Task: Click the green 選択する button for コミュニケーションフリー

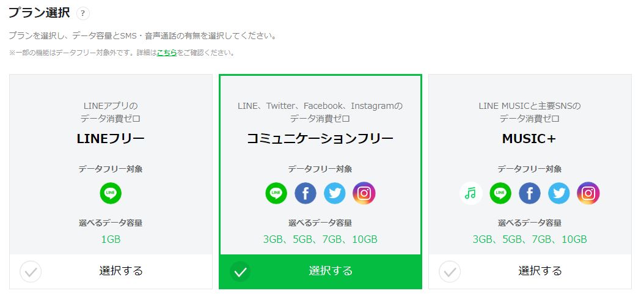Action: point(320,272)
